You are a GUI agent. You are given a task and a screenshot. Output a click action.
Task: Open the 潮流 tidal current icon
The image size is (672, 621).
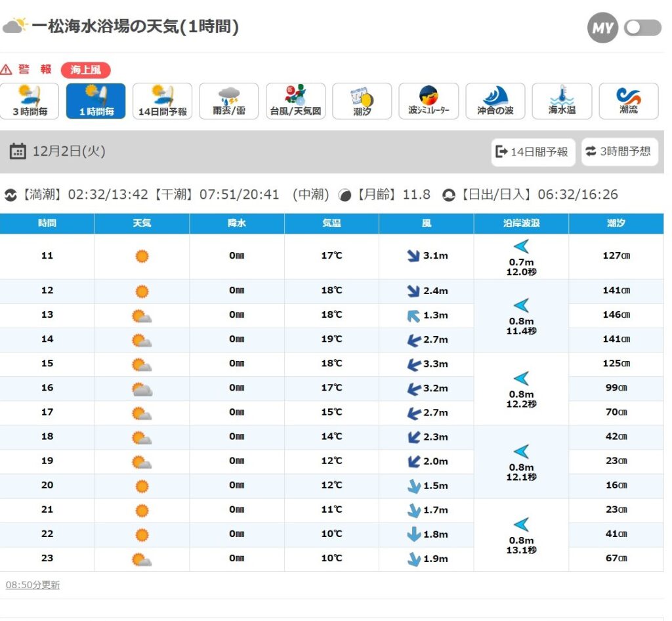click(628, 101)
